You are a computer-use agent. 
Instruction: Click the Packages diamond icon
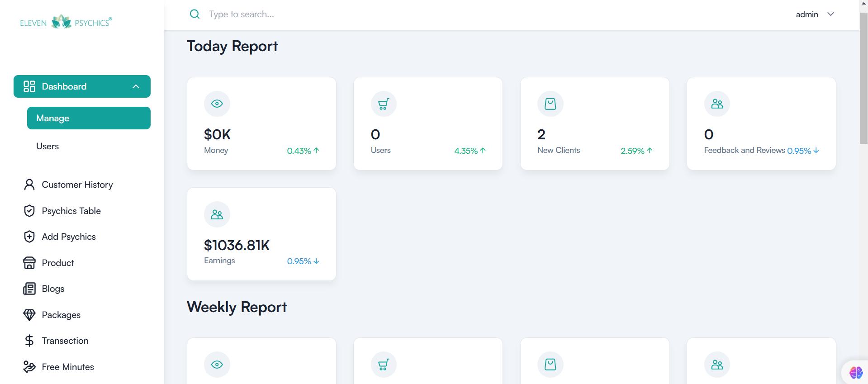(29, 315)
